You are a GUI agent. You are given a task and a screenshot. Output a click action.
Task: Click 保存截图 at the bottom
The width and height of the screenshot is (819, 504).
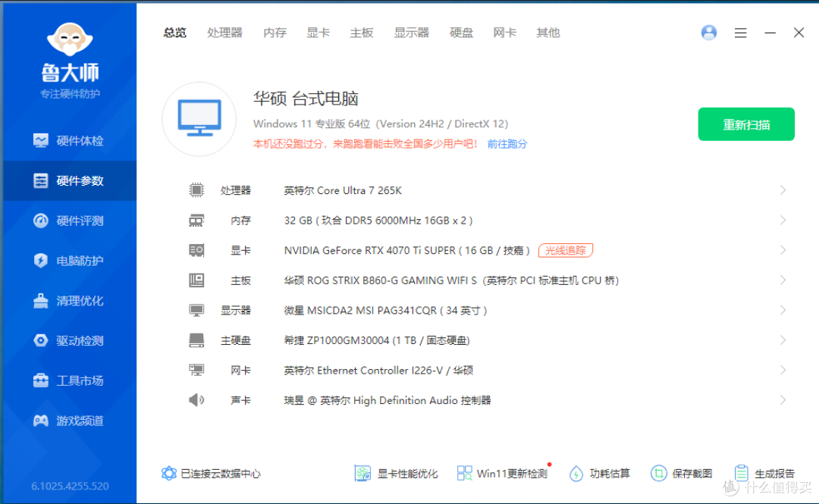681,473
